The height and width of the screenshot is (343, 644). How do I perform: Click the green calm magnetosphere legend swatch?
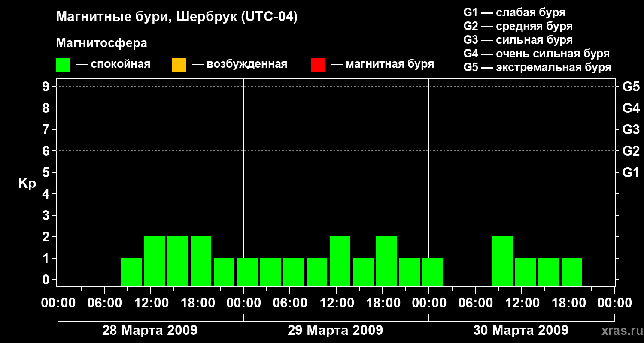tap(63, 65)
